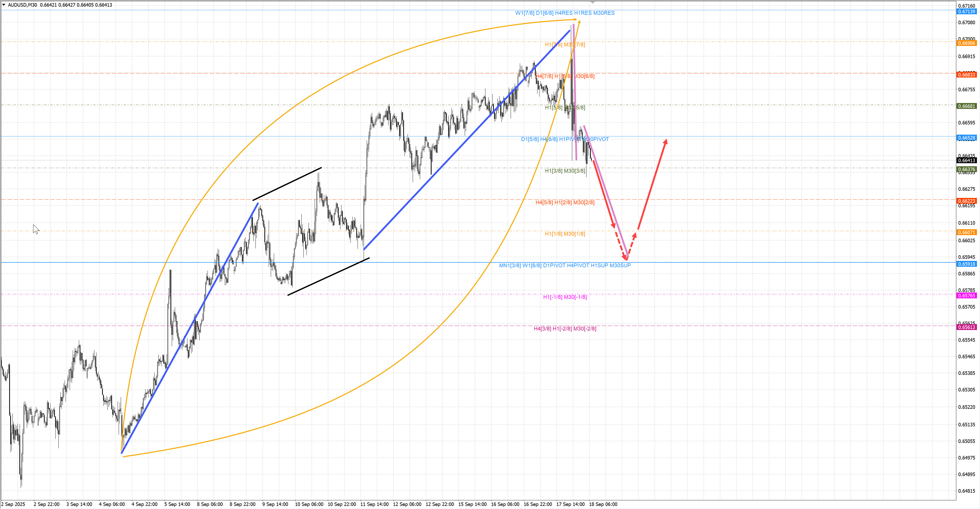The image size is (980, 509).
Task: Select the red upward forecast arrow
Action: coord(652,184)
